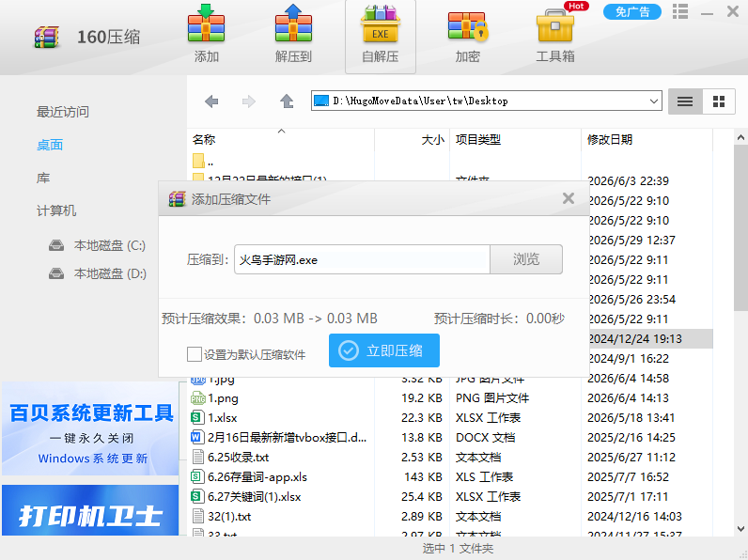Click the 32(1).txt file icon
This screenshot has width=748, height=560.
(x=197, y=516)
